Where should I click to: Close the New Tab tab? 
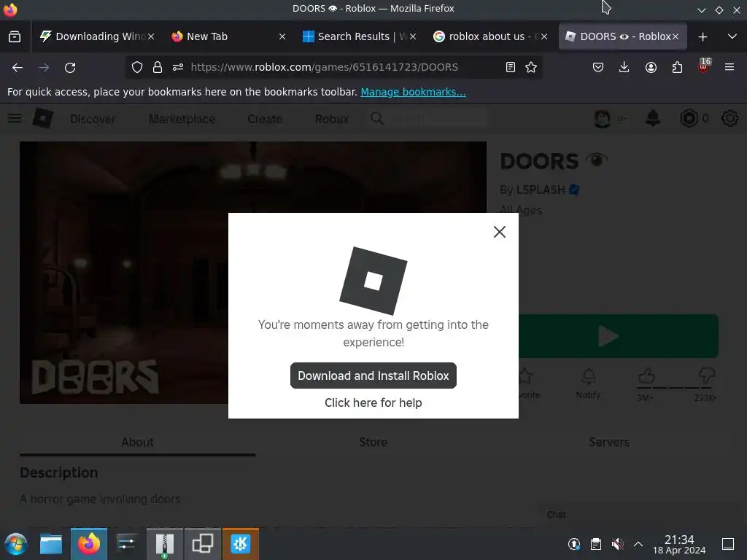point(282,36)
